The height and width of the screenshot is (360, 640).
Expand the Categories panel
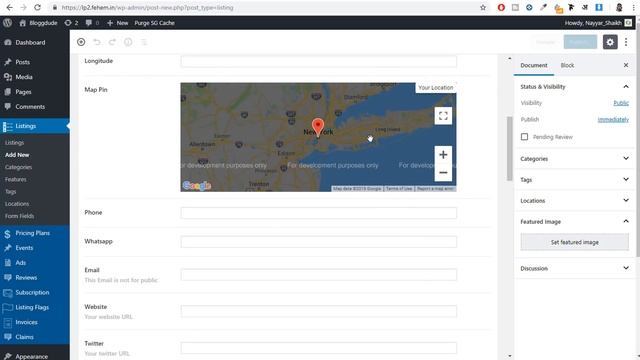(x=574, y=158)
